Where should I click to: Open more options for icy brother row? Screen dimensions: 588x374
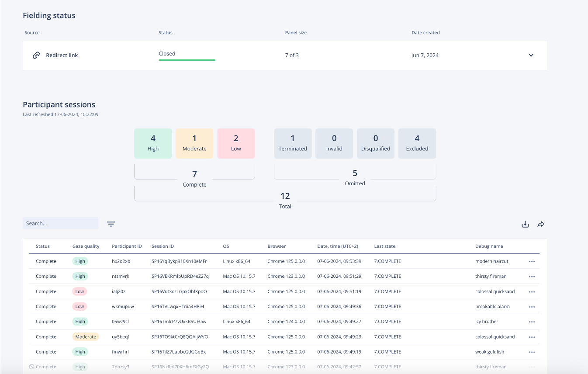click(532, 322)
